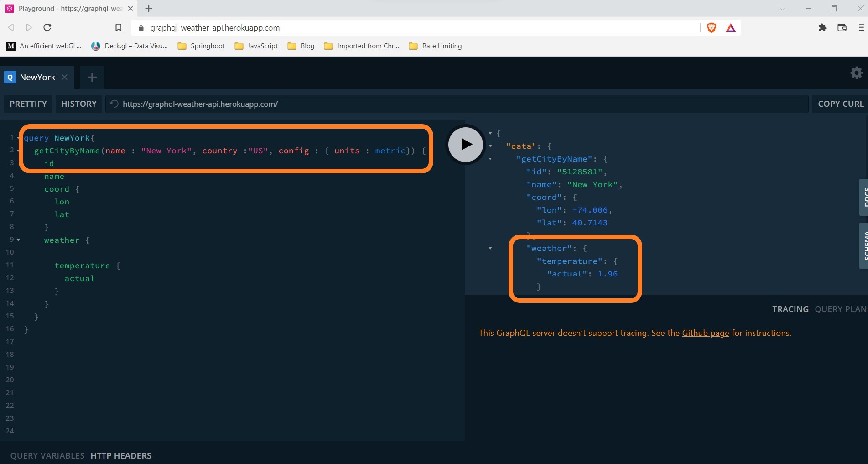Click response lon value -74.006
868x464 pixels.
590,210
